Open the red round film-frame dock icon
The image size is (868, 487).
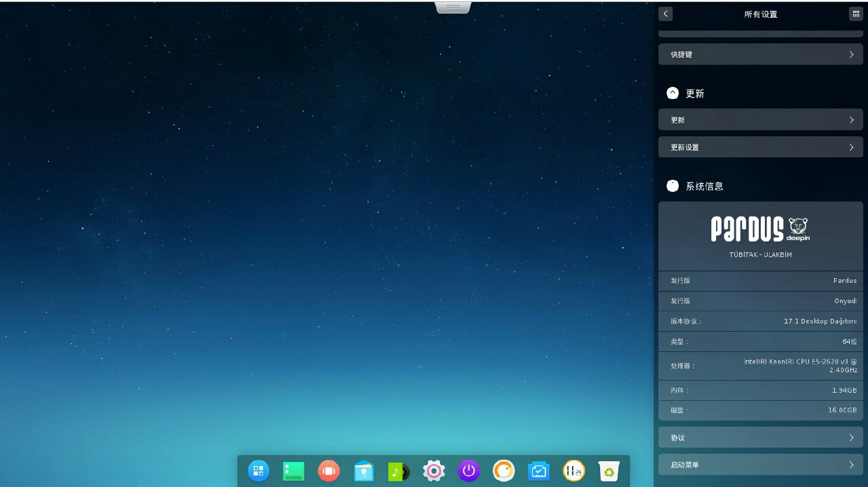coord(329,470)
